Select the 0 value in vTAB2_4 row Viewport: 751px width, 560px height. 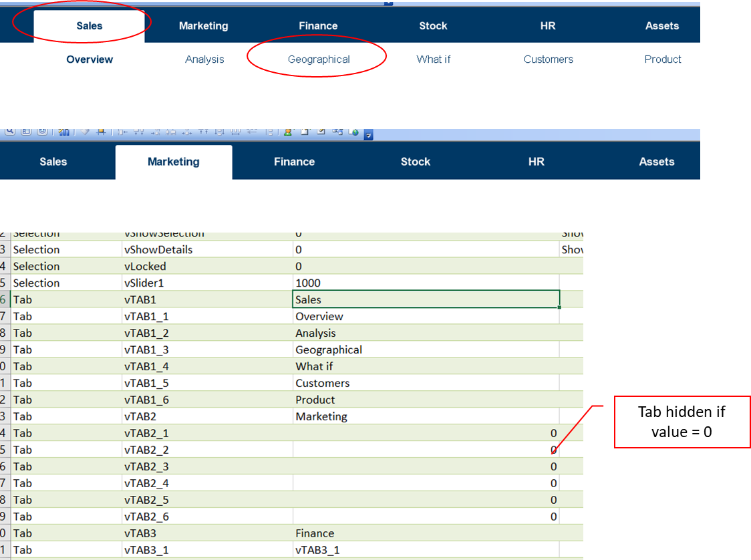point(426,483)
